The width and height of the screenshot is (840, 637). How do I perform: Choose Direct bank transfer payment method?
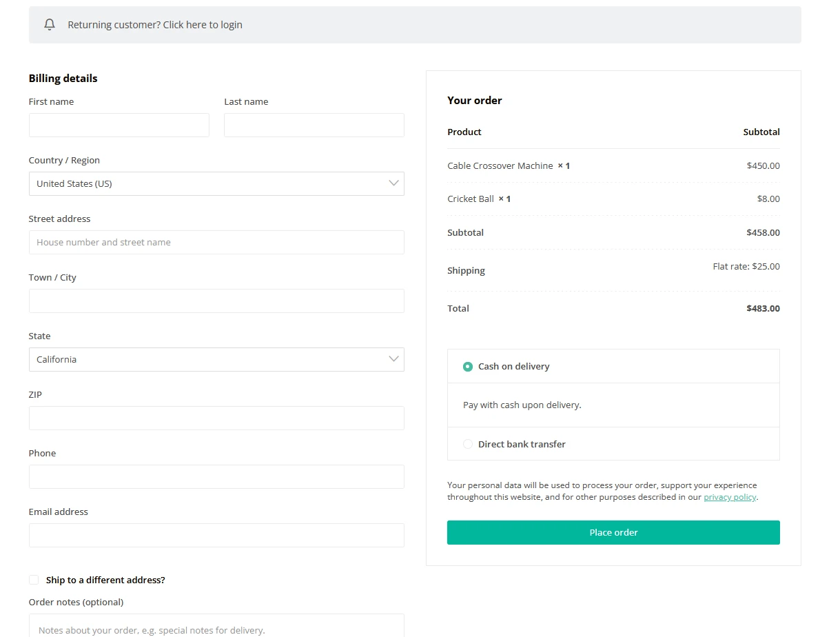click(468, 445)
